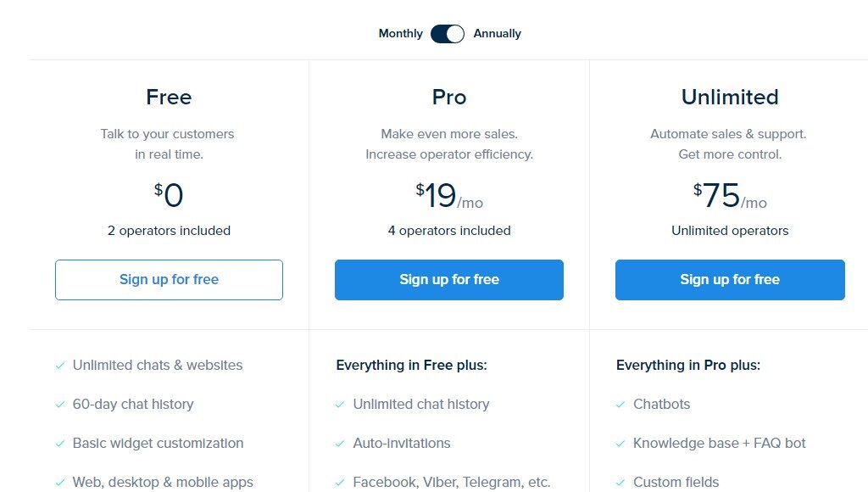Click the Pro plan Sign up button

coord(449,280)
